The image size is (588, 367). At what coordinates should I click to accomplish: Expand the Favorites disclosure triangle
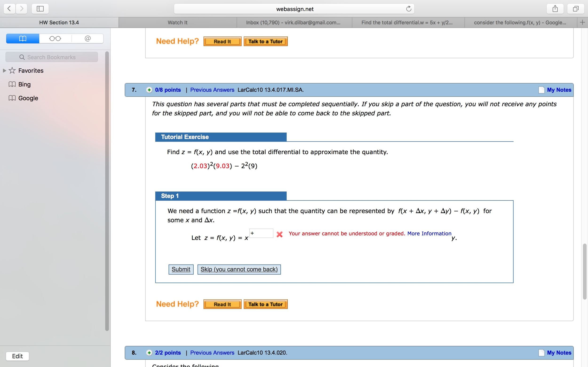pyautogui.click(x=4, y=71)
